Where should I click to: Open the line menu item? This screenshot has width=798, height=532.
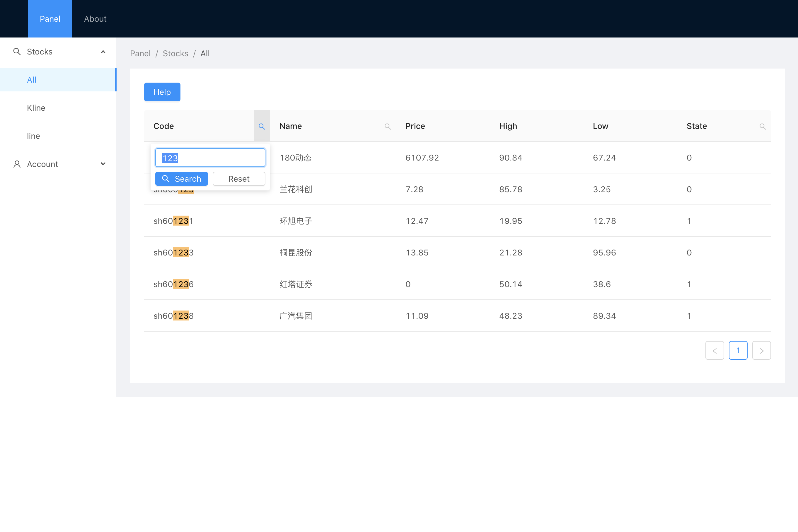pos(33,136)
